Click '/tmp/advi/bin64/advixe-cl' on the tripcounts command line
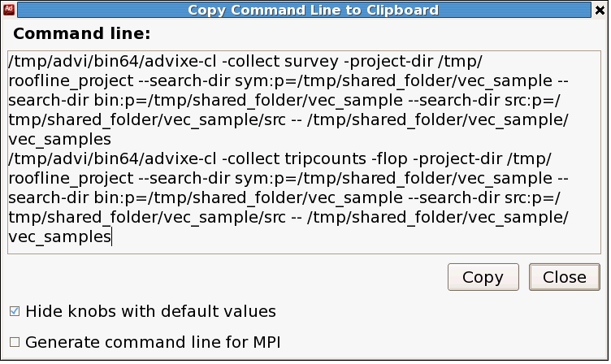The image size is (611, 364). [112, 158]
